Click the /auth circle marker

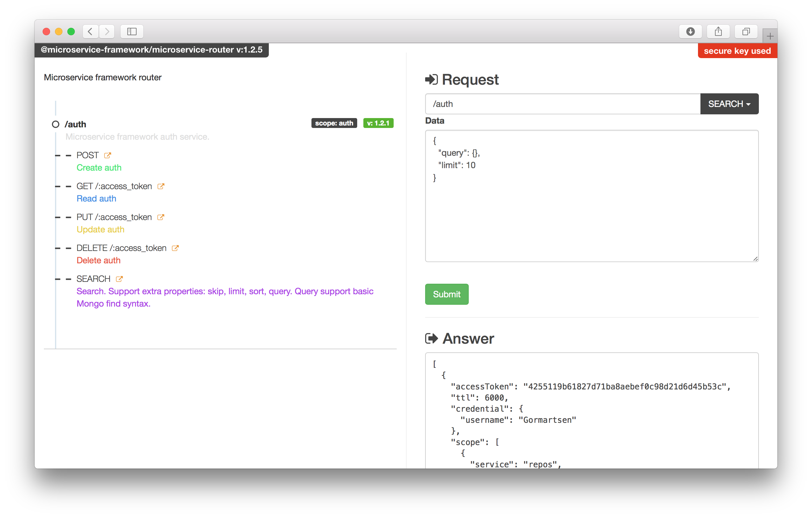pyautogui.click(x=56, y=124)
